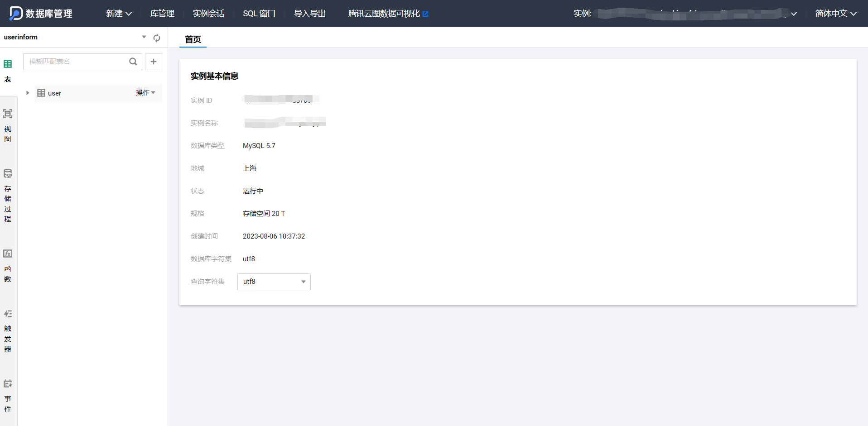
Task: Open the 简体中文 language dropdown
Action: click(836, 14)
